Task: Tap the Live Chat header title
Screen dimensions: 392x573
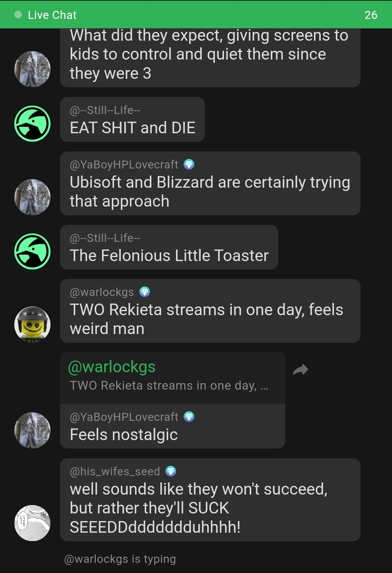Action: 52,15
